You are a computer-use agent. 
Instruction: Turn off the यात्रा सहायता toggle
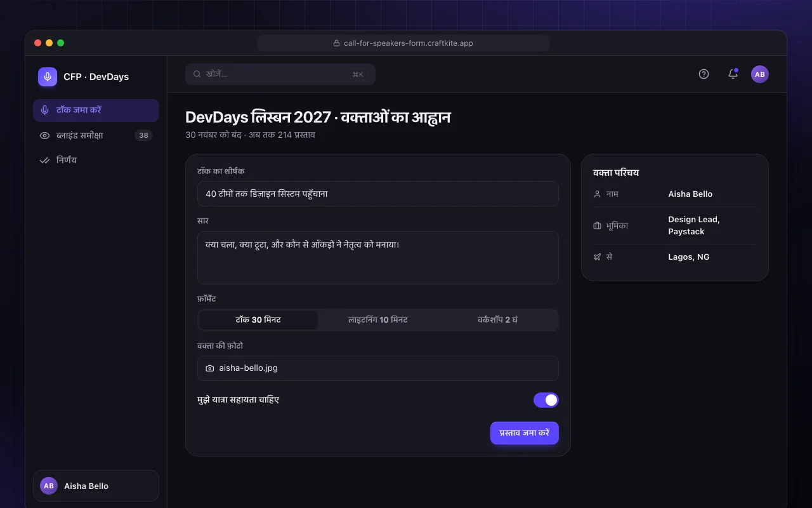coord(546,400)
